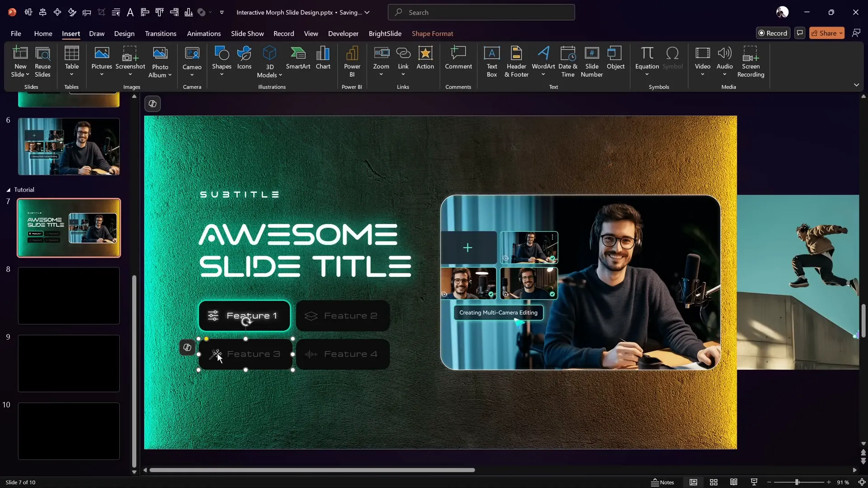Switch to Reading View in status bar
The height and width of the screenshot is (488, 868).
pyautogui.click(x=734, y=482)
